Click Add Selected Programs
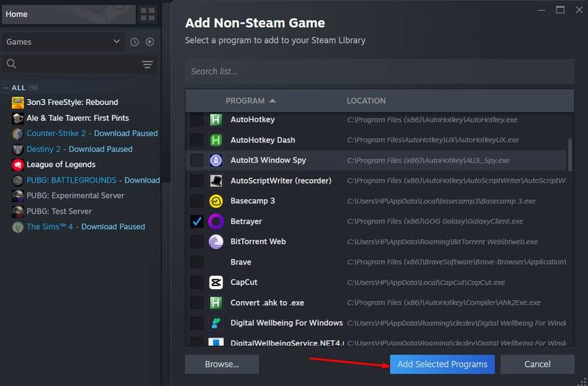 442,364
